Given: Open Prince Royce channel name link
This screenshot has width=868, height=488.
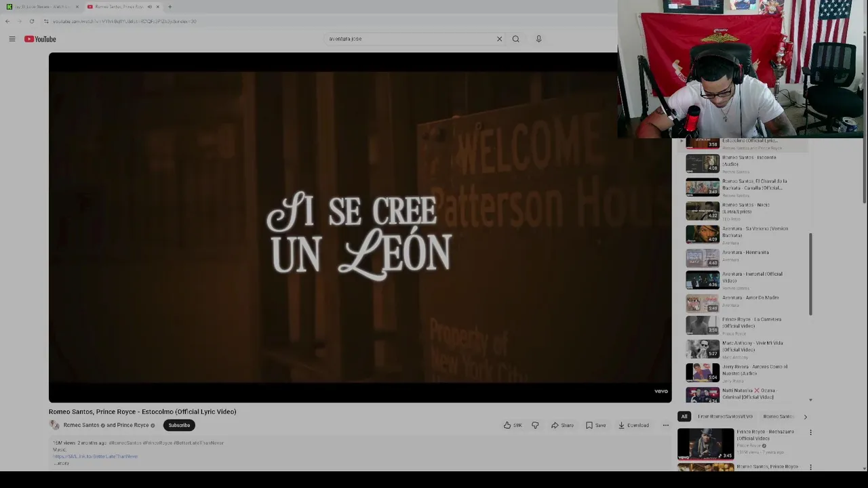Looking at the screenshot, I should tap(133, 425).
